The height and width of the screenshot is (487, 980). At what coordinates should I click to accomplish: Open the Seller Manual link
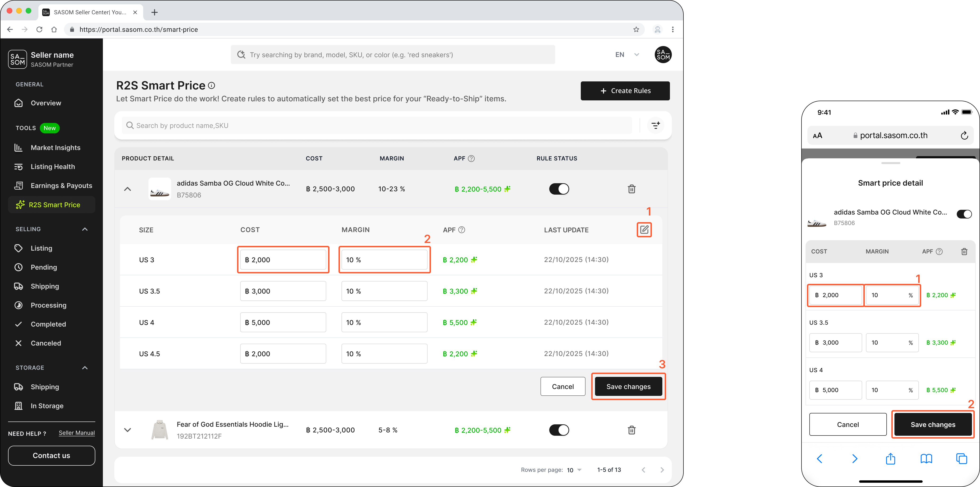pyautogui.click(x=77, y=433)
